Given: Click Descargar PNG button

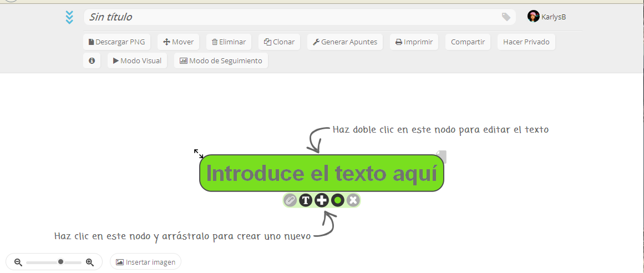Looking at the screenshot, I should click(x=116, y=42).
